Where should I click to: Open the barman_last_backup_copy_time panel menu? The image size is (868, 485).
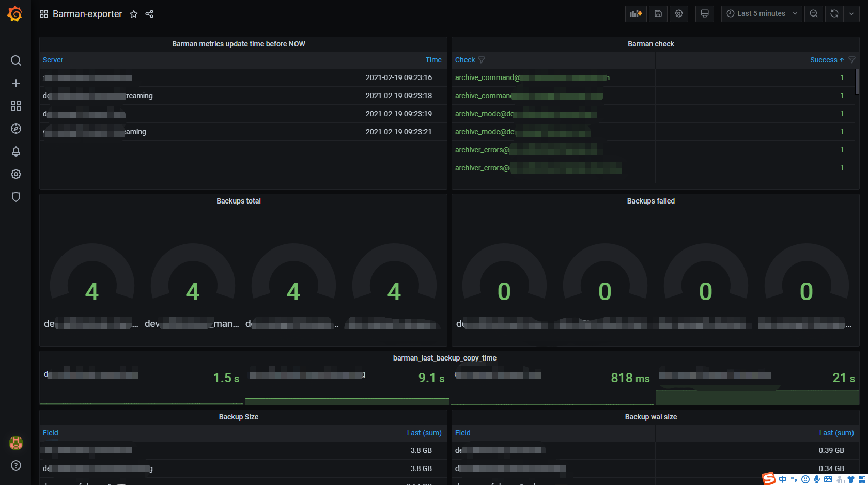tap(444, 358)
